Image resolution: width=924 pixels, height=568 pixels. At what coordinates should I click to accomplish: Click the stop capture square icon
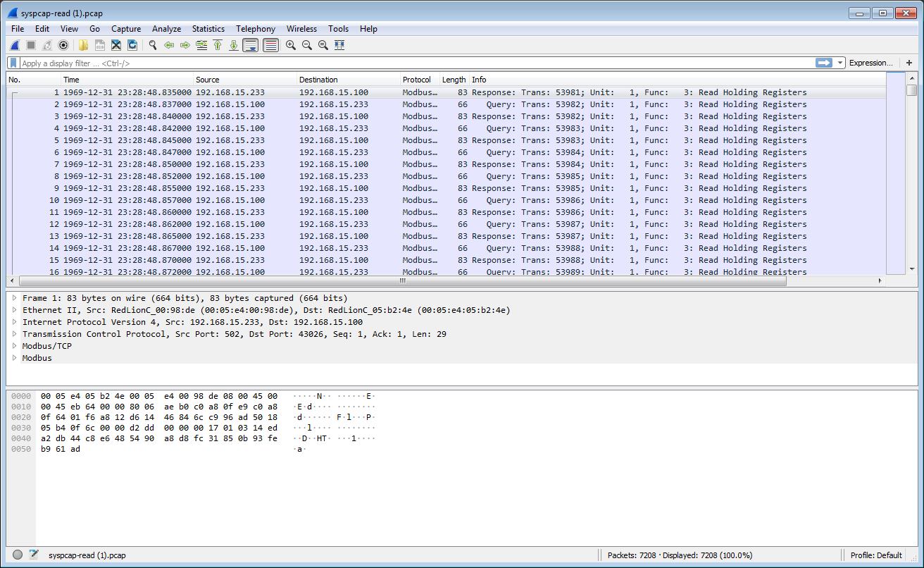point(31,45)
